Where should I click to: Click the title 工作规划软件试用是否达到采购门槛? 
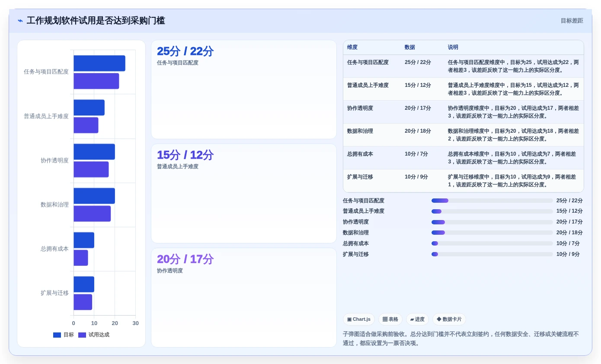[x=96, y=21]
